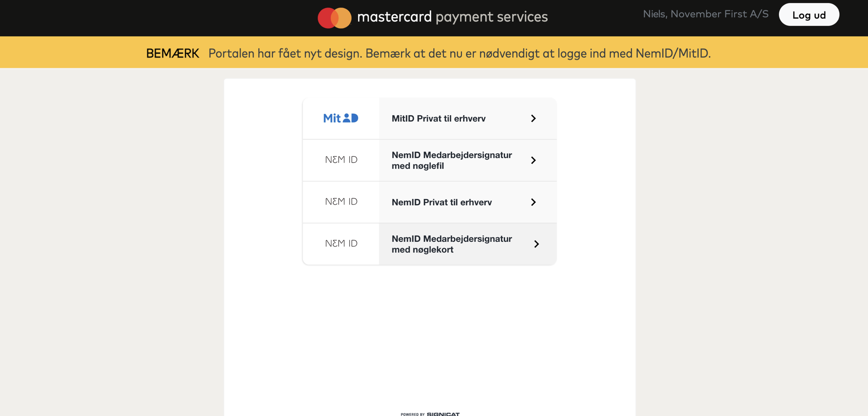
Task: Click mastercard payment services header title
Action: [x=452, y=17]
